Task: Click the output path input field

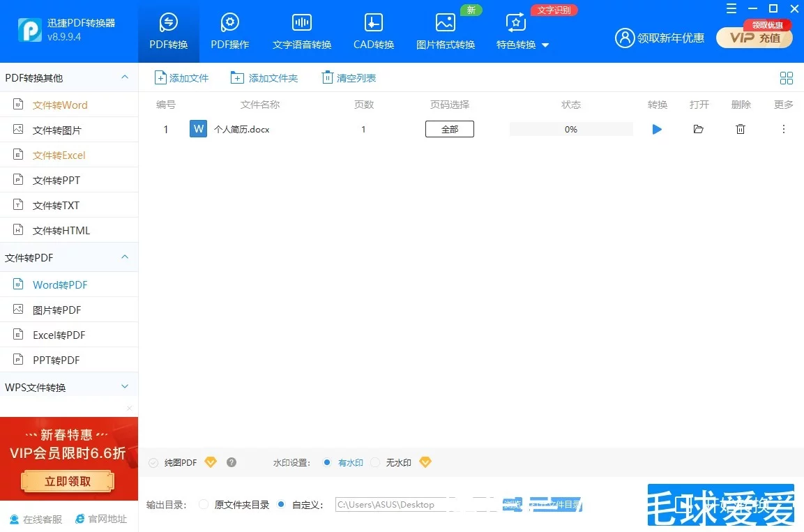Action: [416, 504]
